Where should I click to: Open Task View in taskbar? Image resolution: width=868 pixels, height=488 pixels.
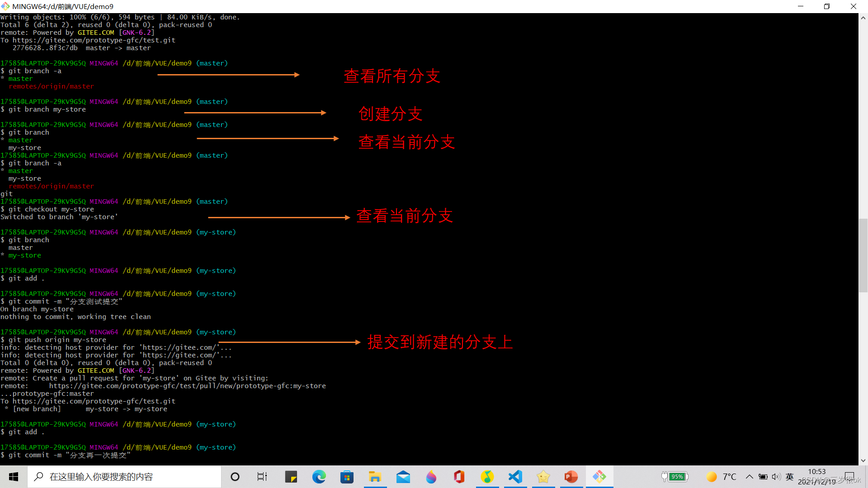pos(262,477)
